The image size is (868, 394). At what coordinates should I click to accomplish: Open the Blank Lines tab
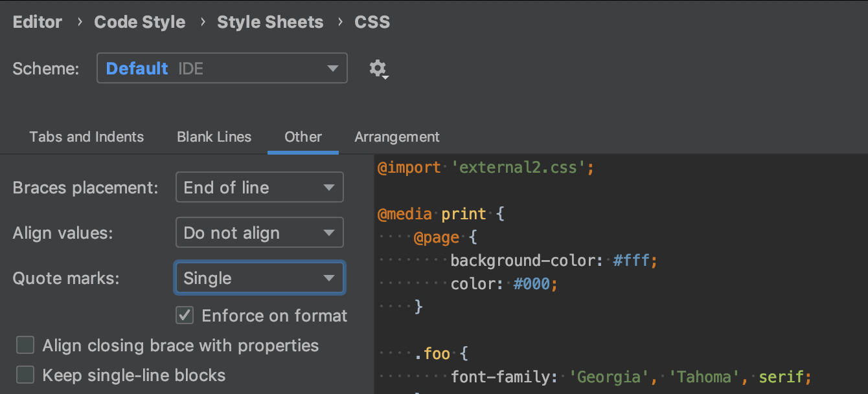(214, 137)
